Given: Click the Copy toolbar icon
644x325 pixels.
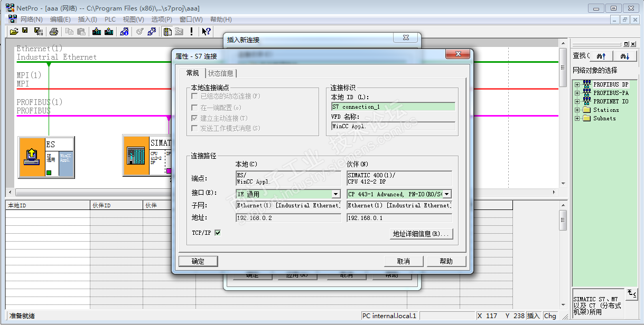Looking at the screenshot, I should click(69, 32).
